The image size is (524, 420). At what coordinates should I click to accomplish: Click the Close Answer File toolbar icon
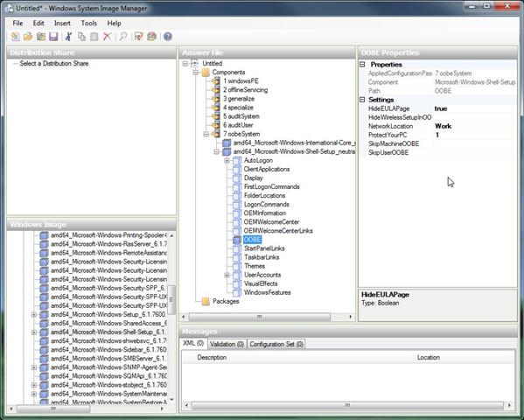(x=41, y=37)
